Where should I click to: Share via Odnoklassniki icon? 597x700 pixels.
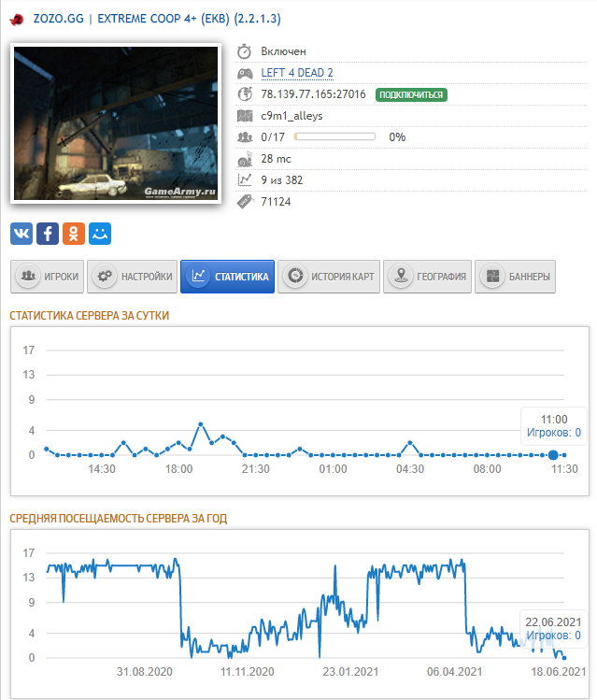pyautogui.click(x=74, y=234)
